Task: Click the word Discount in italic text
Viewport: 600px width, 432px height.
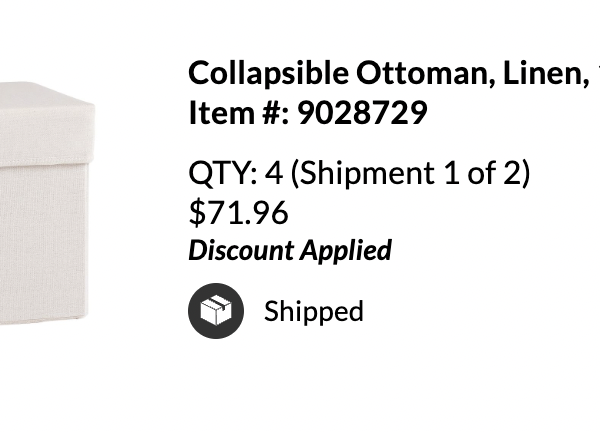Action: [241, 250]
